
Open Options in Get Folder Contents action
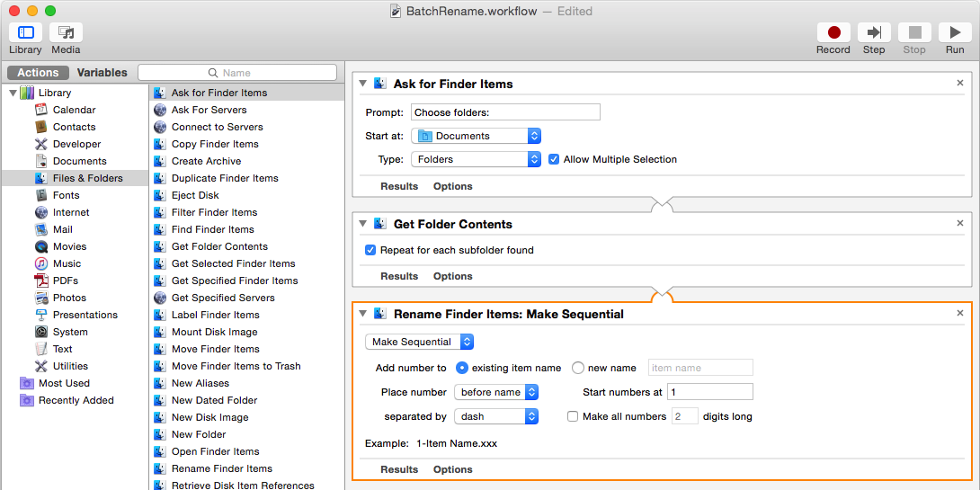[452, 276]
